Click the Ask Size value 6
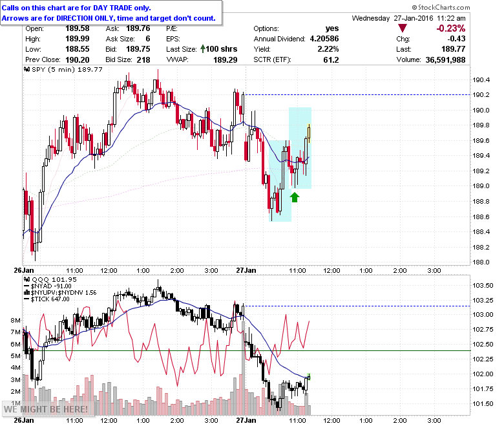504x426 pixels. 148,39
